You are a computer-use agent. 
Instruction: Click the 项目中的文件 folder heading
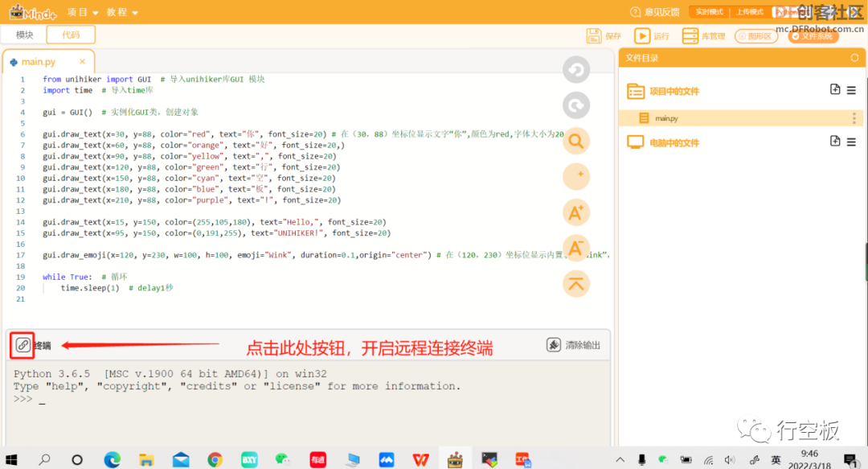pos(674,92)
